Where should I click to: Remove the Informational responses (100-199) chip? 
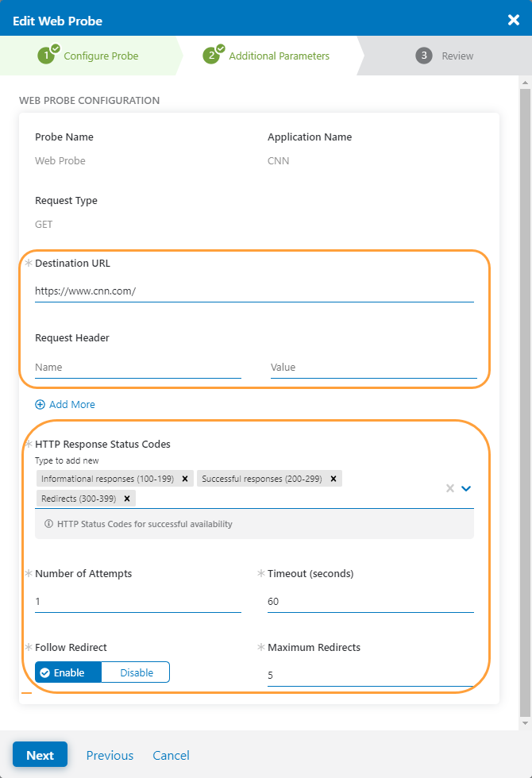click(x=185, y=478)
